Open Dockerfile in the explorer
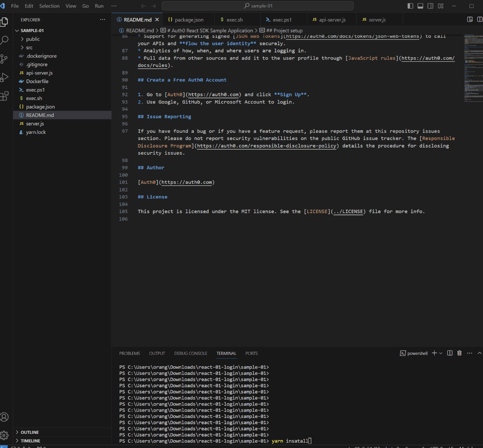 point(62,81)
